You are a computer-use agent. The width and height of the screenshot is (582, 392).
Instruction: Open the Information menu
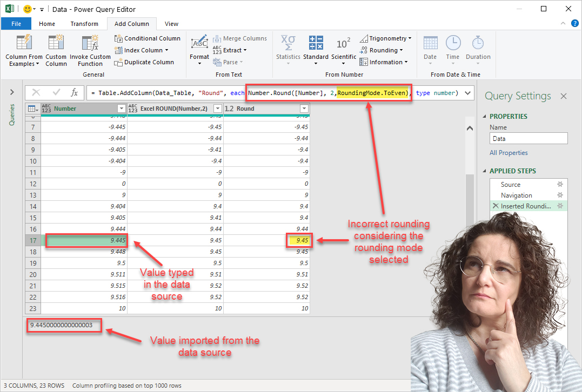[384, 62]
